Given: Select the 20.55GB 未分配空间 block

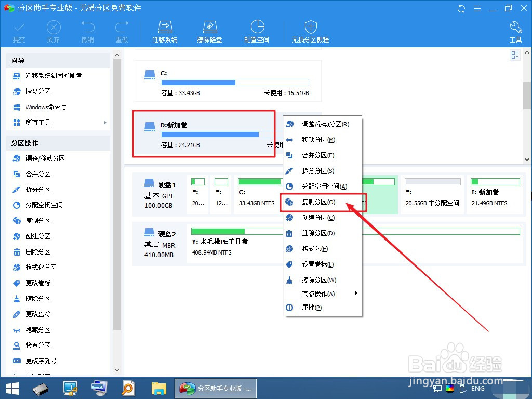Looking at the screenshot, I should (432, 195).
